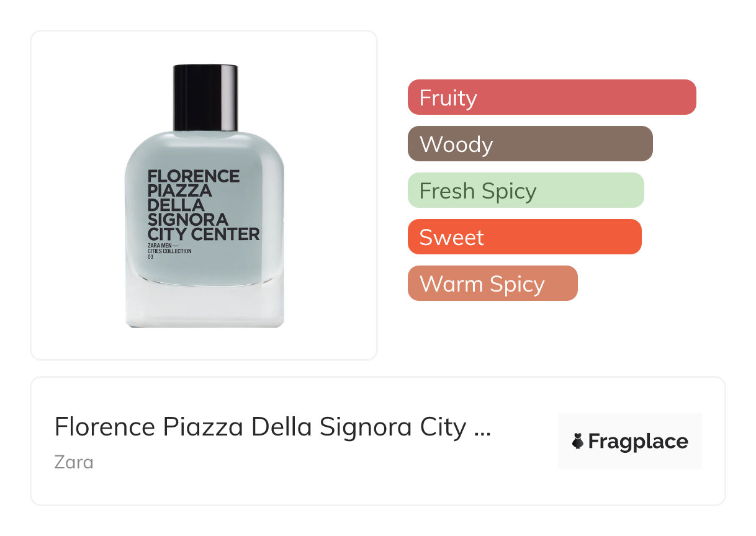Click the word SIGNORA on the bottle label

[187, 219]
